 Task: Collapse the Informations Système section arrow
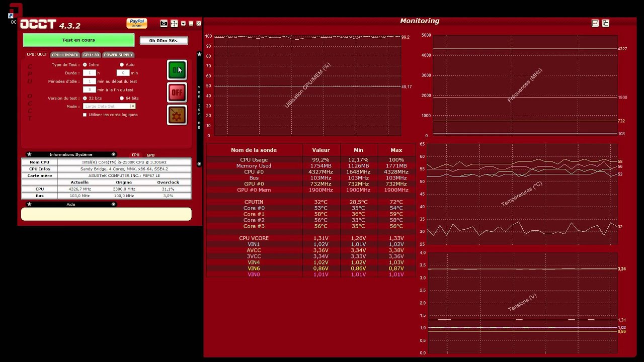coord(113,154)
